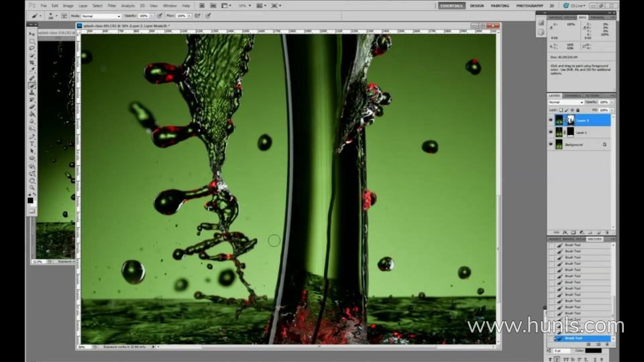Open brush Flow slider arrow
This screenshot has height=362, width=644.
(x=189, y=15)
